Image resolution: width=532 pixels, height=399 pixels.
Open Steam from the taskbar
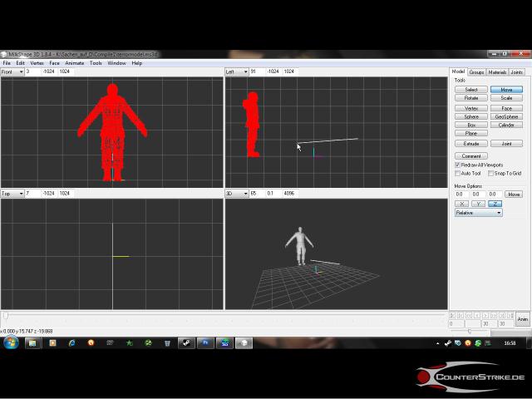pos(186,342)
